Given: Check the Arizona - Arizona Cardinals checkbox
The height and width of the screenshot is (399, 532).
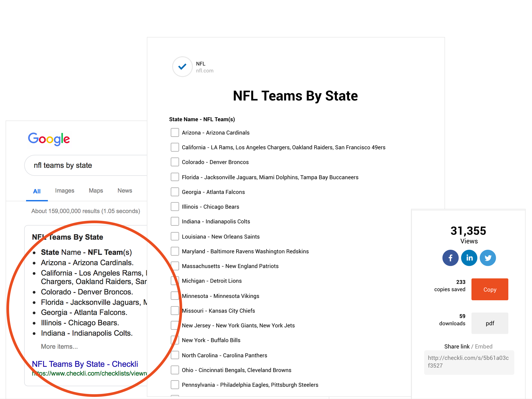Looking at the screenshot, I should click(x=175, y=132).
